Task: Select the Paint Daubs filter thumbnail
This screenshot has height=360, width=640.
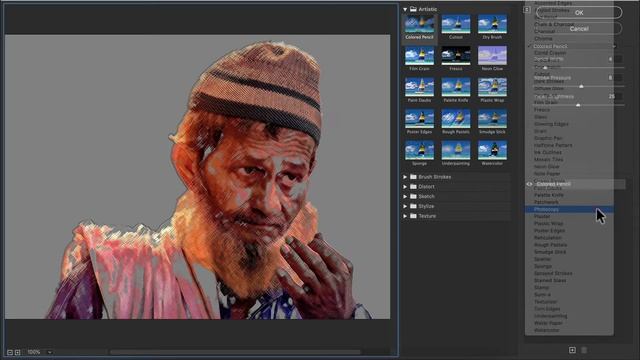Action: pos(419,87)
